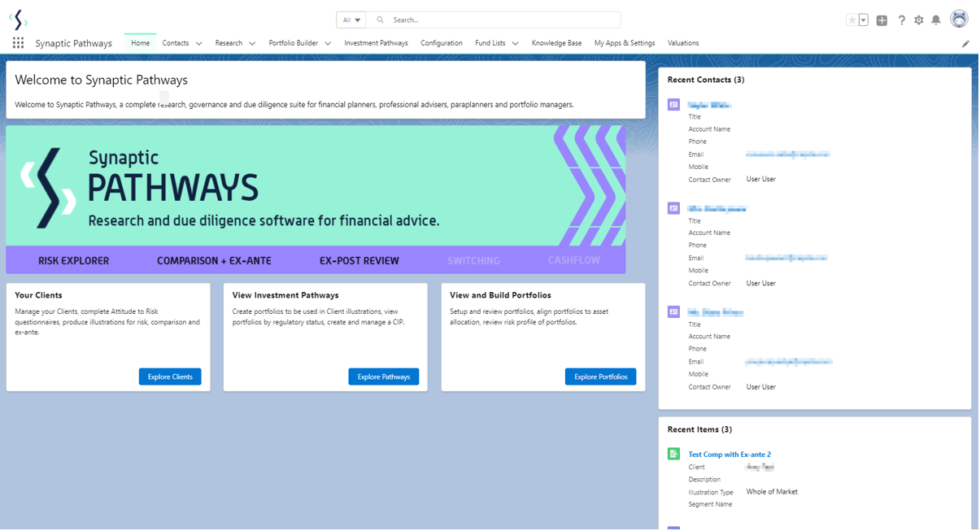The height and width of the screenshot is (531, 980).
Task: Switch to the Home tab
Action: [141, 43]
